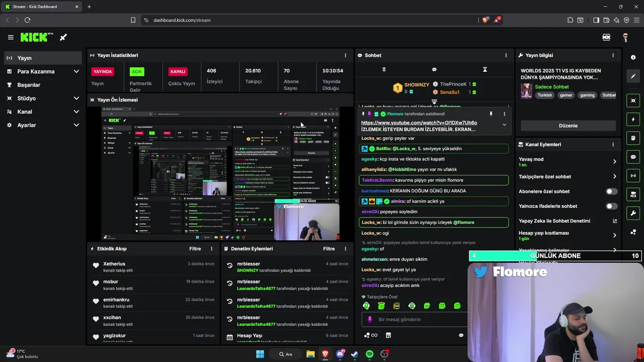Open the profile avatar in the top header
Viewport: 644px width, 362px height.
(625, 37)
